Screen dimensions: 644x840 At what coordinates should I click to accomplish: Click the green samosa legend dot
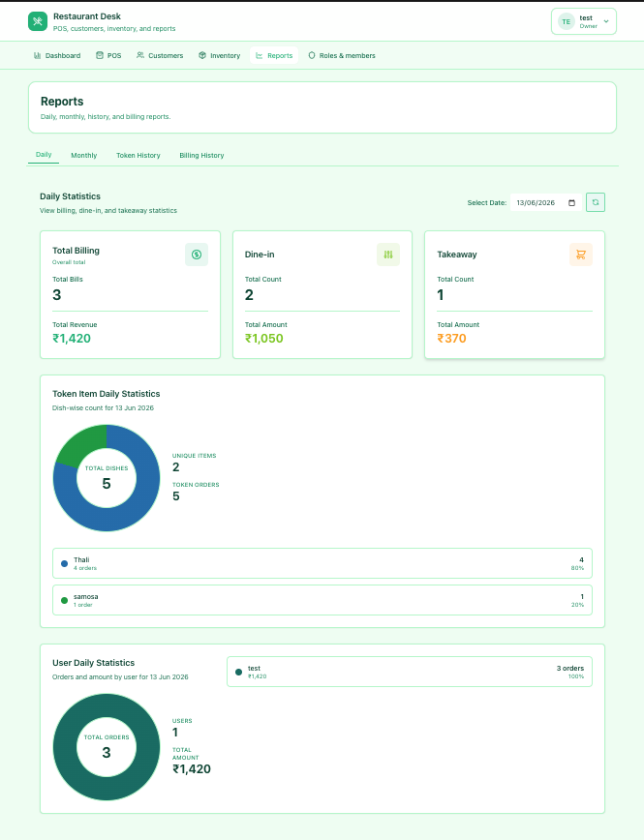(x=64, y=601)
